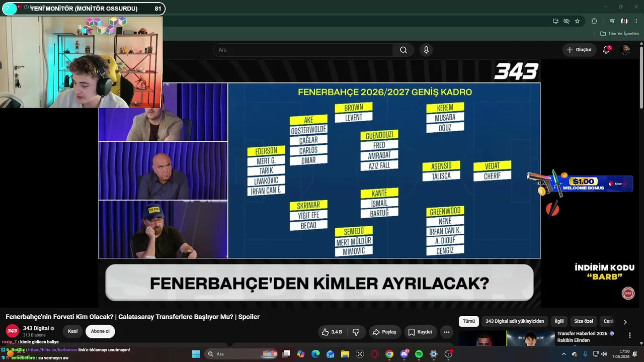Click the video title 'Fenerbahçe'nin Forveti Kim Olacak?'
The image size is (644, 362).
pos(133,317)
